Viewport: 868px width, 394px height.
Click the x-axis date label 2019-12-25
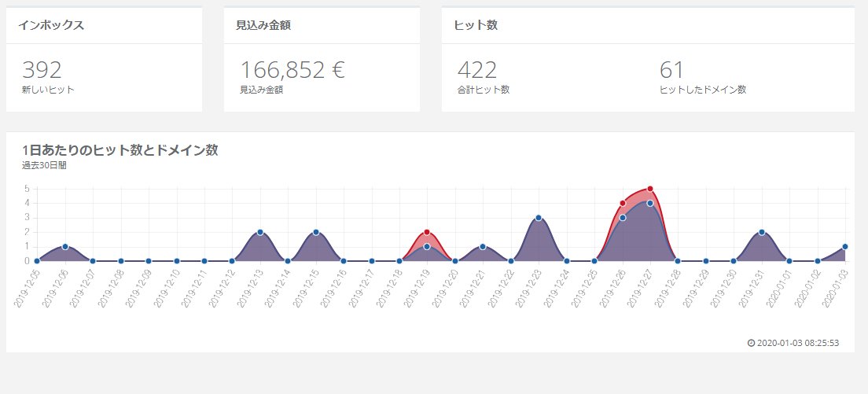pyautogui.click(x=584, y=288)
